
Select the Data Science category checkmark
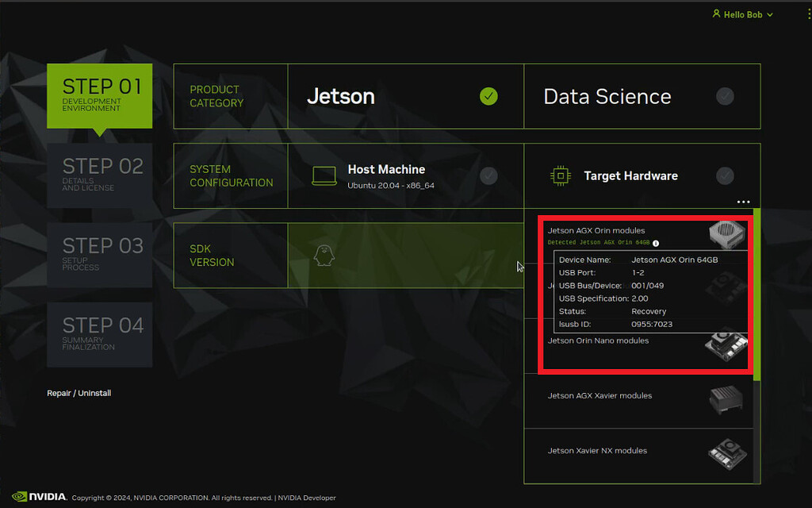pyautogui.click(x=725, y=96)
